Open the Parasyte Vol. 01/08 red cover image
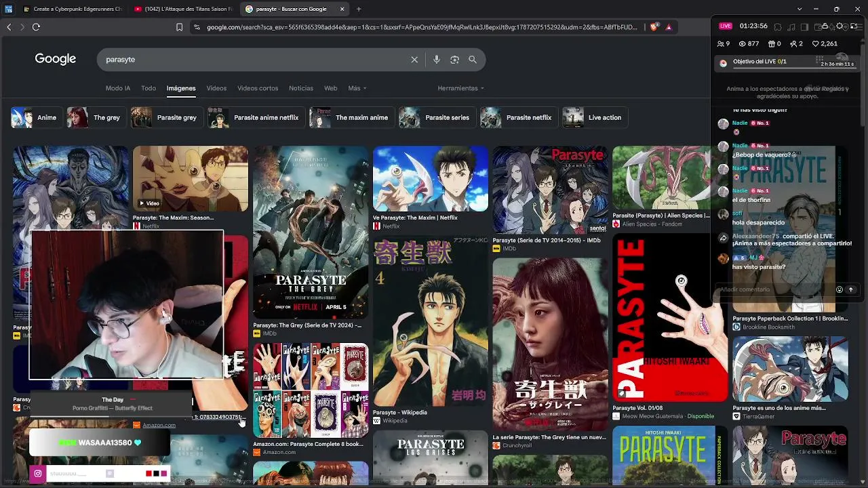This screenshot has width=868, height=488. click(x=670, y=317)
